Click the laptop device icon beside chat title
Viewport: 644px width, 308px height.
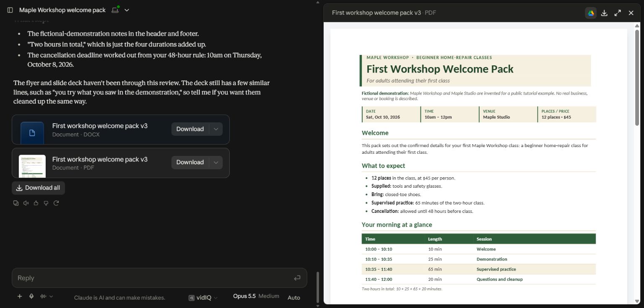click(115, 10)
